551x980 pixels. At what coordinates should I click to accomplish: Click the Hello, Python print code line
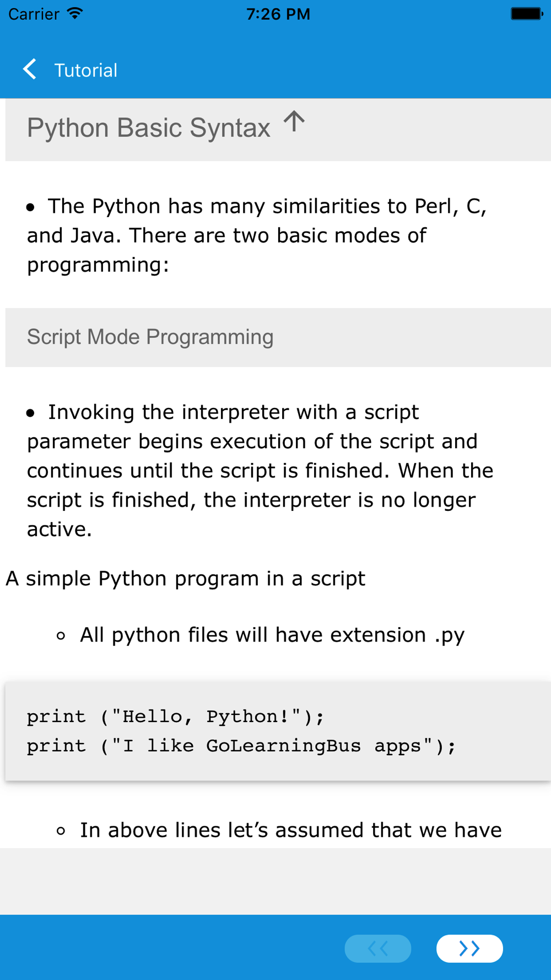176,717
